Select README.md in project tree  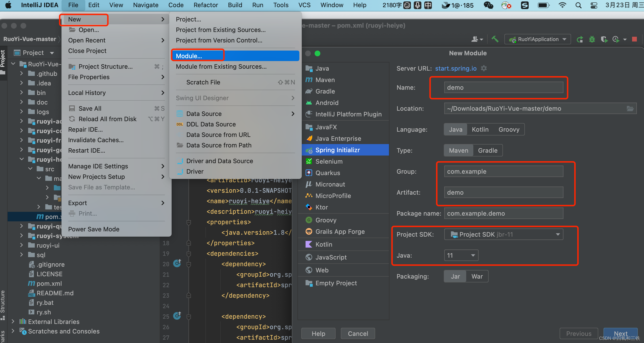[55, 293]
